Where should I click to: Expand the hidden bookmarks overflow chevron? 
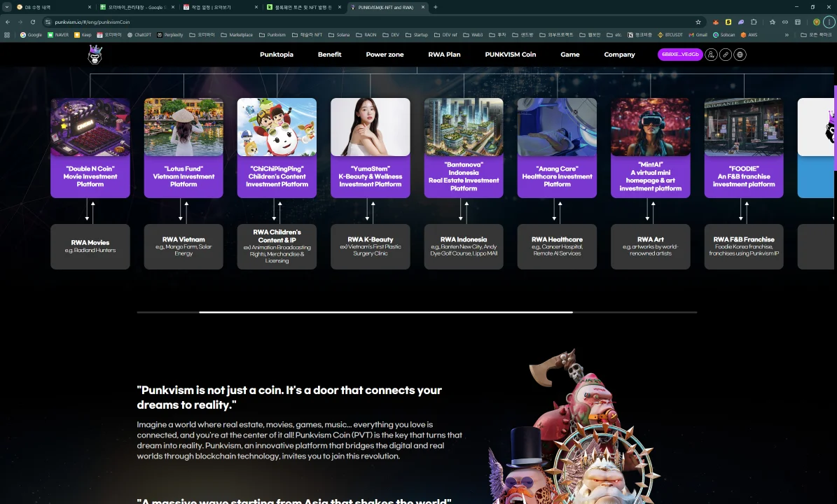click(787, 34)
